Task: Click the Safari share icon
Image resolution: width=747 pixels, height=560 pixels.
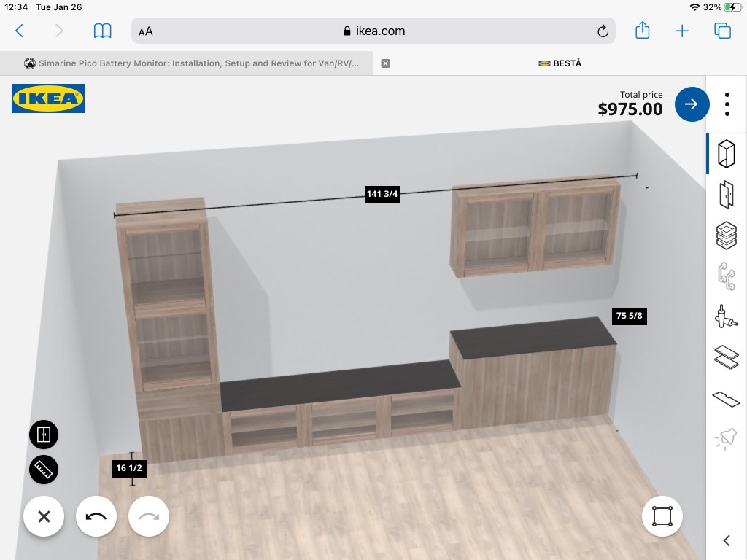Action: click(x=642, y=31)
